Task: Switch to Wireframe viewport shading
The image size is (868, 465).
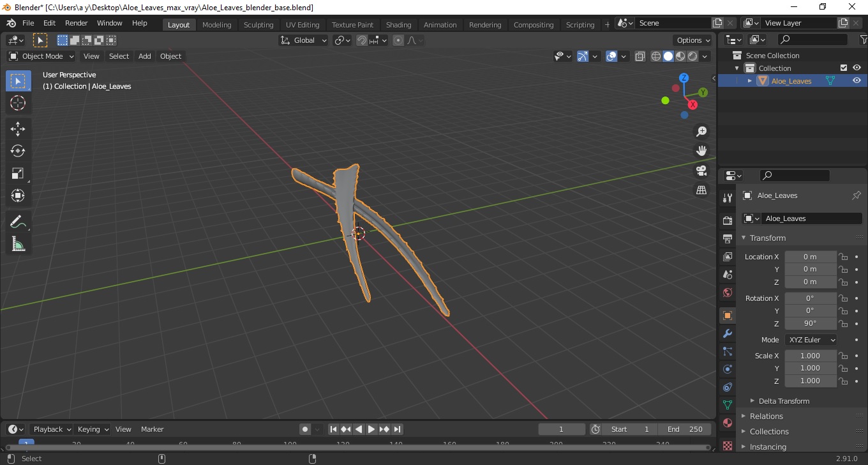Action: 656,56
